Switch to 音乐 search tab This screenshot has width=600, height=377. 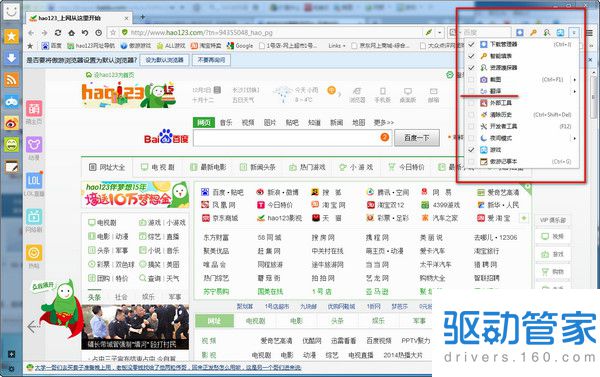226,122
